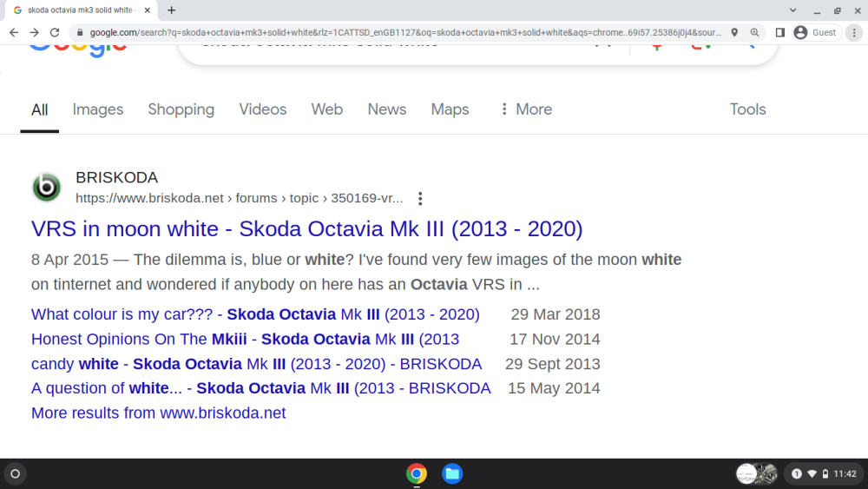The height and width of the screenshot is (489, 868).
Task: Open the zoom indicator in address bar
Action: (754, 33)
